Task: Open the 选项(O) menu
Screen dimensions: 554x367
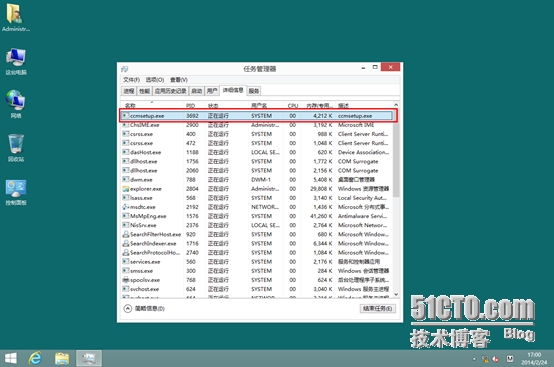Action: [155, 80]
